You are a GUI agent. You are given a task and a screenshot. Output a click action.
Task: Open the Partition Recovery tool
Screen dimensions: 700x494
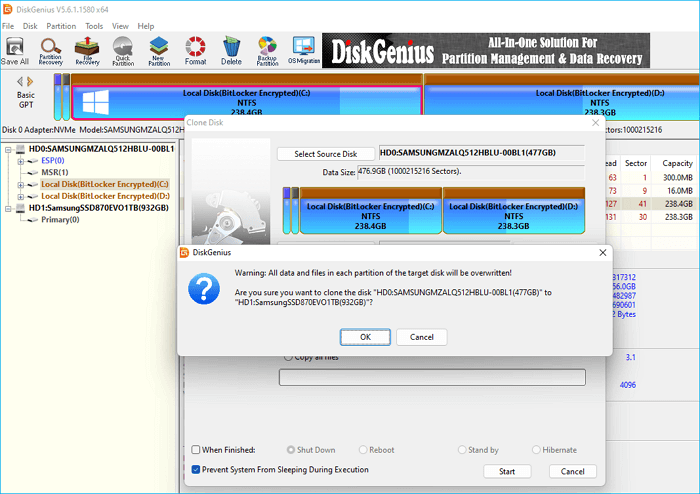pyautogui.click(x=50, y=51)
